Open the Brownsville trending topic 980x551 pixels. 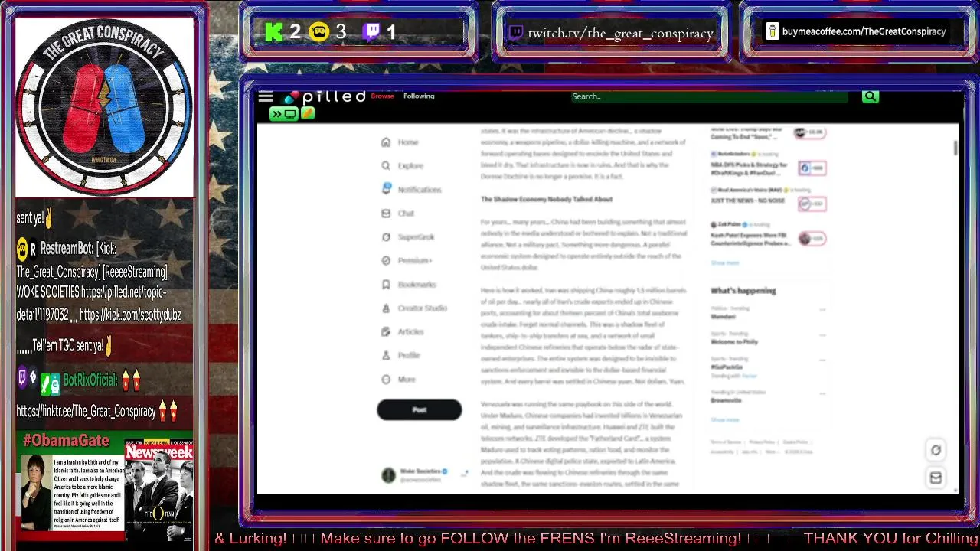pos(726,400)
